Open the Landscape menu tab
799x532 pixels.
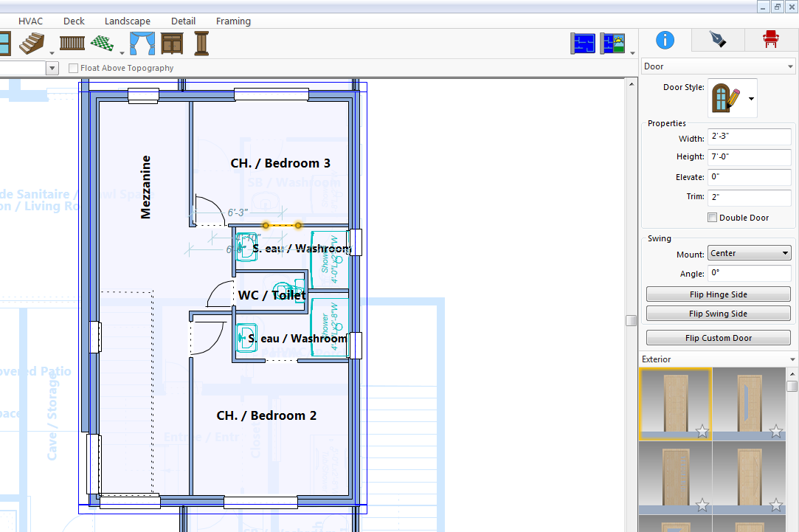click(x=128, y=21)
